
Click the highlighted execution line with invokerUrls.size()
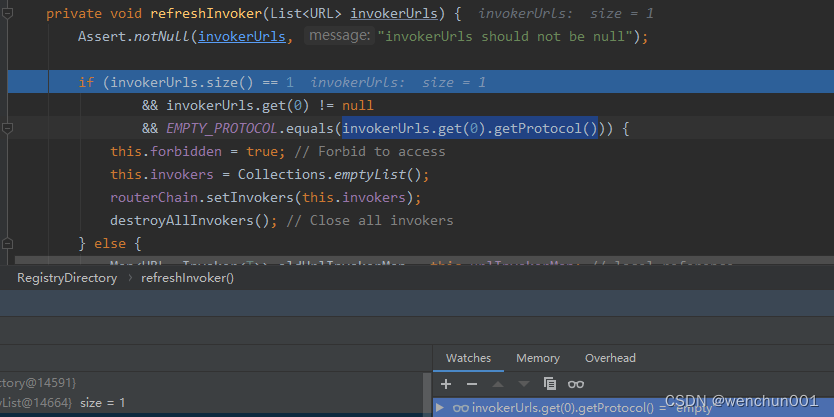pos(421,82)
